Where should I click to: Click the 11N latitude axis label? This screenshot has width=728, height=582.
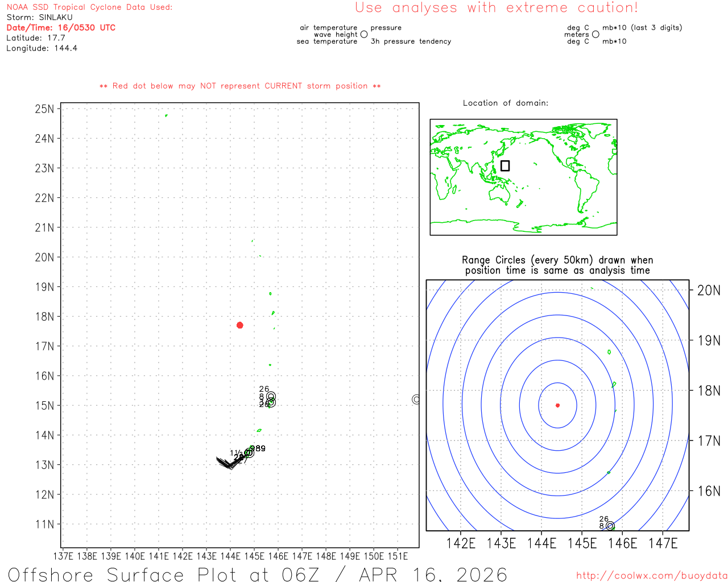(45, 525)
